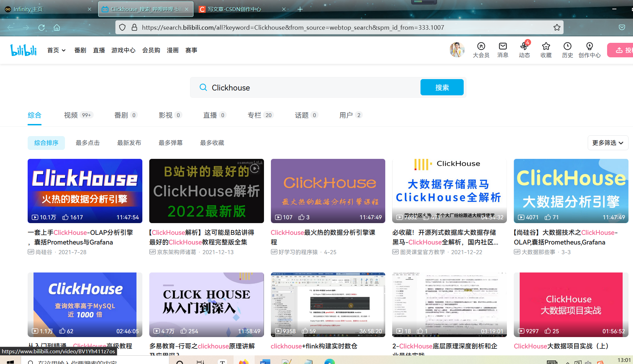
Task: Open the 收藏 favorites star icon
Action: pyautogui.click(x=546, y=50)
